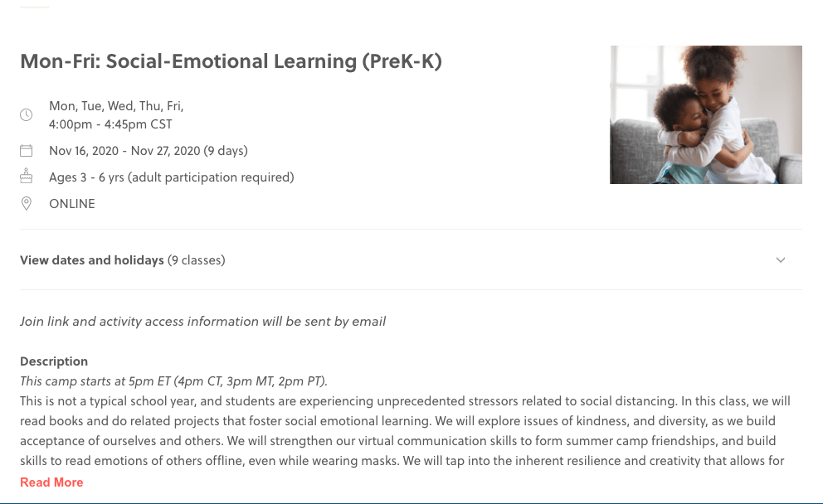Click the camp starts at 5pm ET line
The image size is (823, 504).
pos(173,381)
